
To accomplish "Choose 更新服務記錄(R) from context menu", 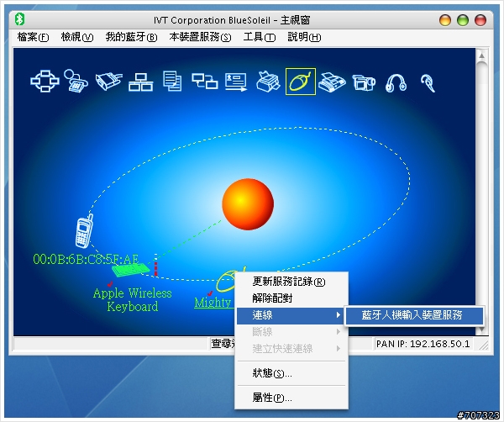I will pyautogui.click(x=291, y=282).
